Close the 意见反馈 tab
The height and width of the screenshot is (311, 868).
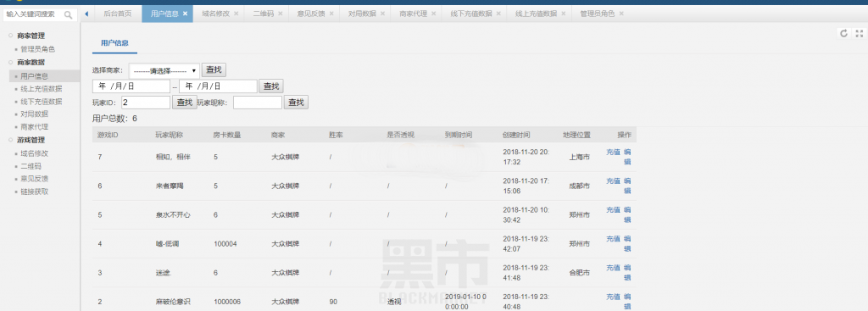point(331,14)
